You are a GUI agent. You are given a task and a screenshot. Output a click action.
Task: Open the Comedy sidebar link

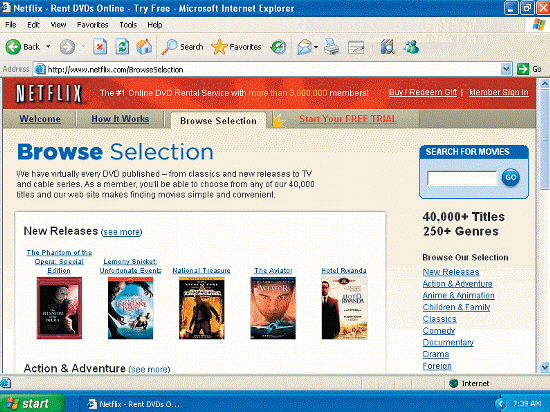point(439,331)
